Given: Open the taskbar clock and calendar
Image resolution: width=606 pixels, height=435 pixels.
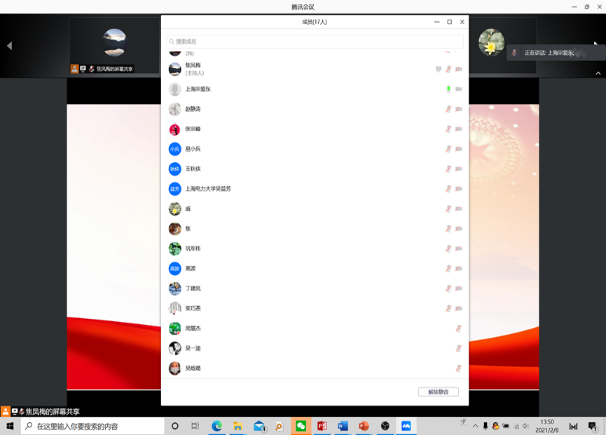Looking at the screenshot, I should (x=547, y=426).
